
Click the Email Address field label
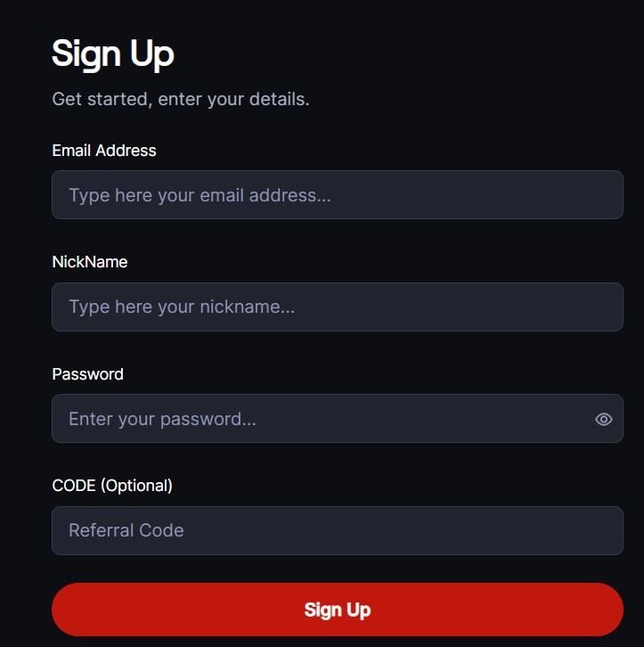click(x=104, y=151)
